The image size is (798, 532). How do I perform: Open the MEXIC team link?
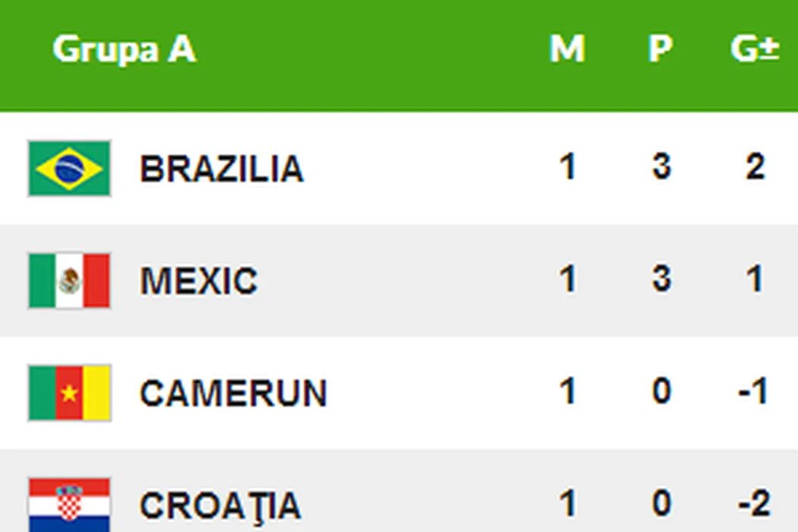click(x=198, y=281)
